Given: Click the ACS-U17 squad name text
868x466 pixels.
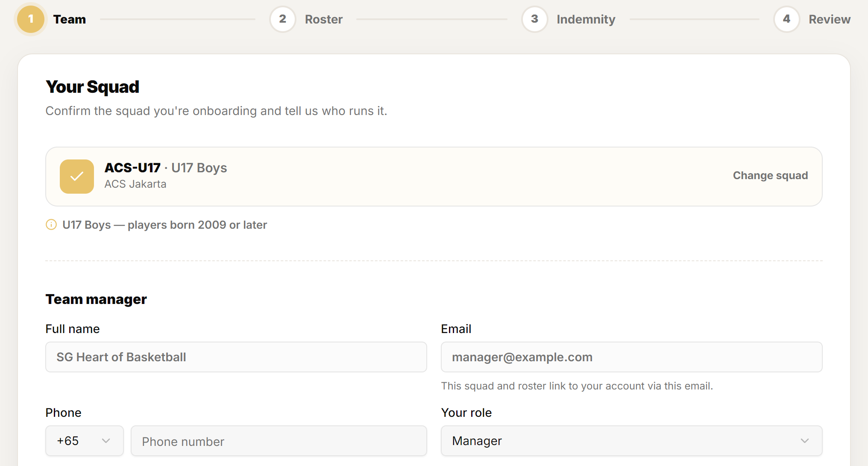Looking at the screenshot, I should pyautogui.click(x=133, y=168).
